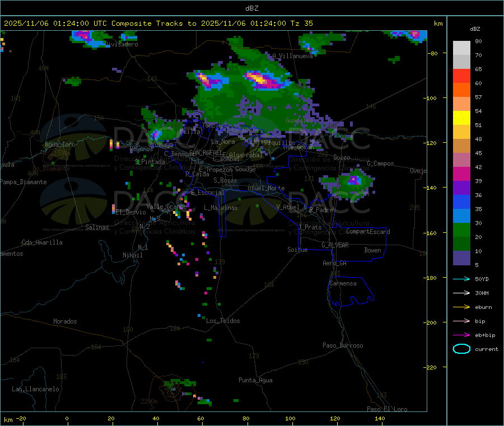This screenshot has width=504, height=426.
Task: Click the CompantEscard map label
Action: tap(368, 231)
